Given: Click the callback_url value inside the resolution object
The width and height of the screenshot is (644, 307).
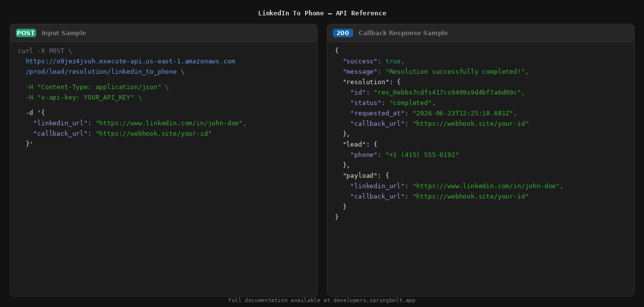Looking at the screenshot, I should click(471, 124).
